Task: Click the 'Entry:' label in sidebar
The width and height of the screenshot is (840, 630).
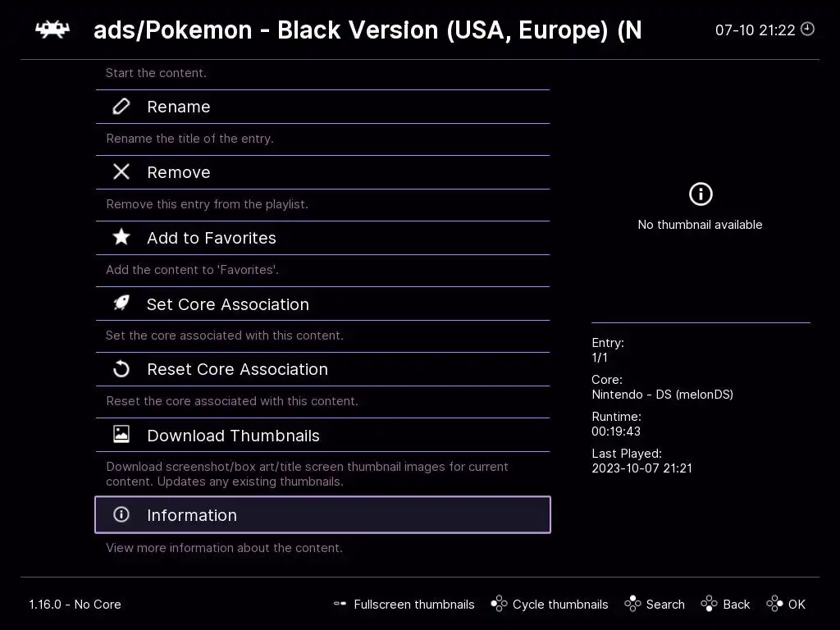Action: (608, 343)
